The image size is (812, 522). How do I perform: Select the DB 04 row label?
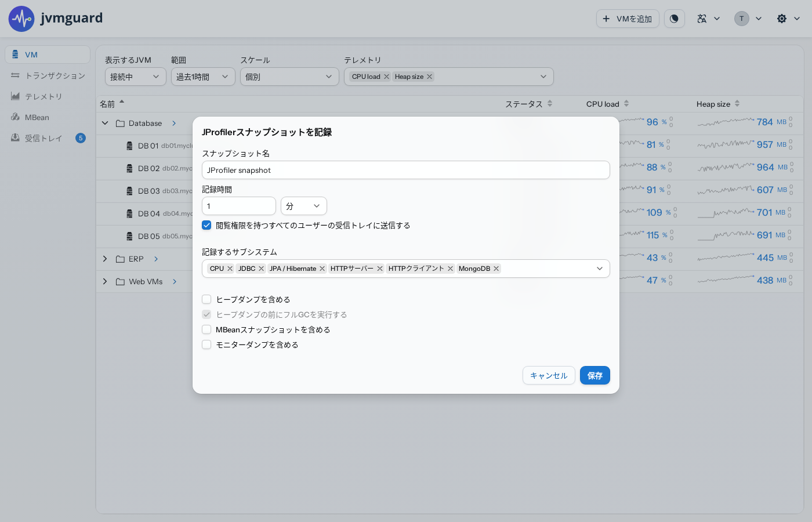click(149, 213)
